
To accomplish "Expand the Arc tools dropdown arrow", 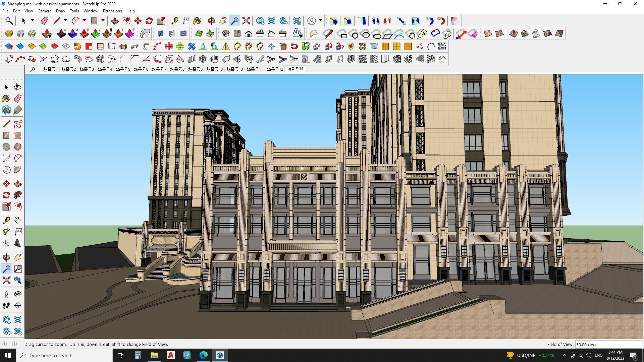I will pos(84,21).
